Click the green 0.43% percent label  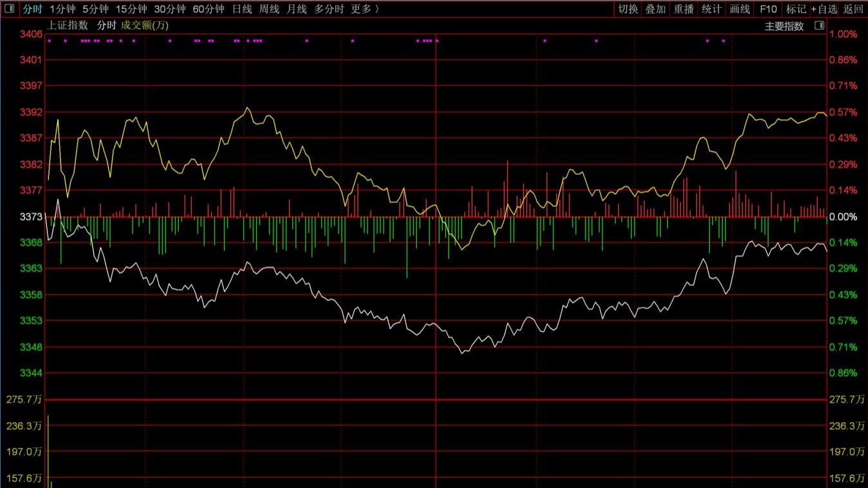[844, 294]
